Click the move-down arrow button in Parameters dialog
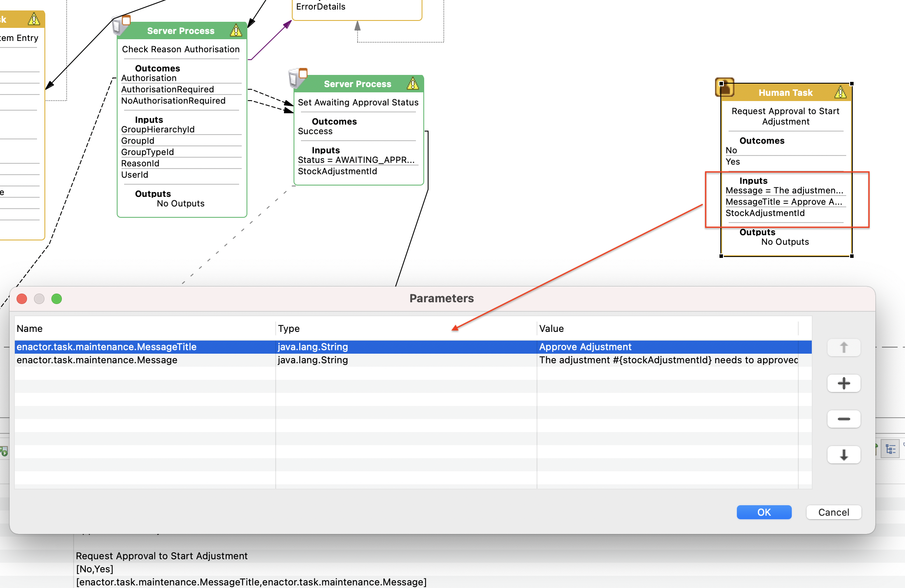Screen dimensions: 905x588 [x=843, y=454]
